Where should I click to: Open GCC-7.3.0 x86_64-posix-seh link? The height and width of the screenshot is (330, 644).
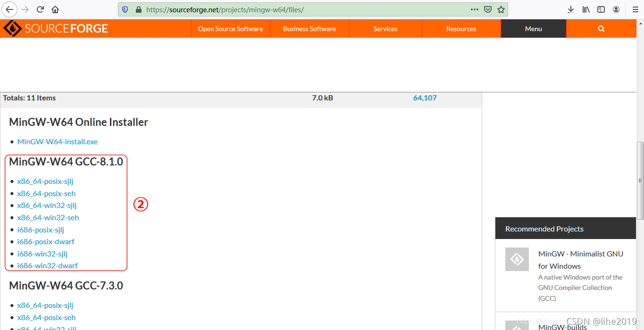(x=46, y=317)
